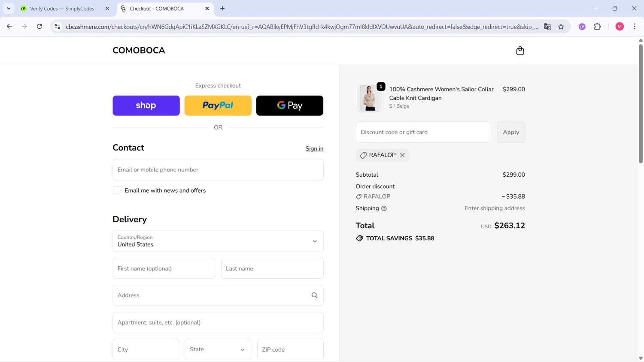Click the Apply discount button
Screen dimensions: 644x362
tap(511, 132)
